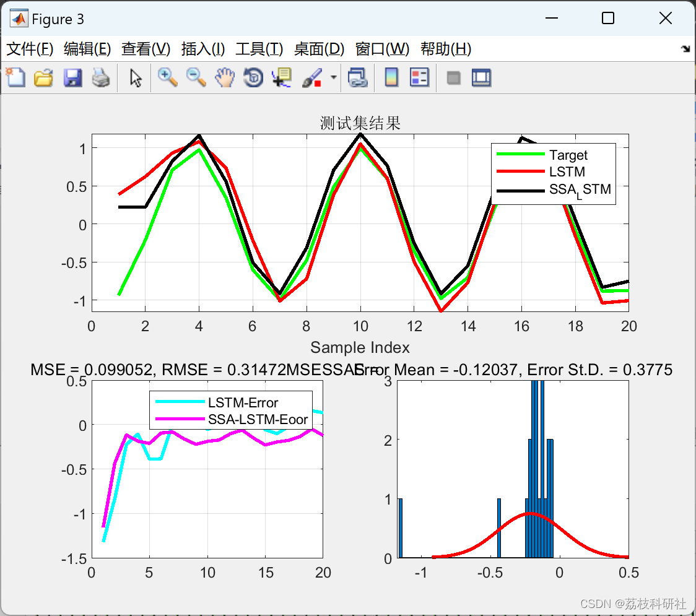The width and height of the screenshot is (696, 616).
Task: Activate the Zoom In magnifier tool
Action: coord(168,77)
